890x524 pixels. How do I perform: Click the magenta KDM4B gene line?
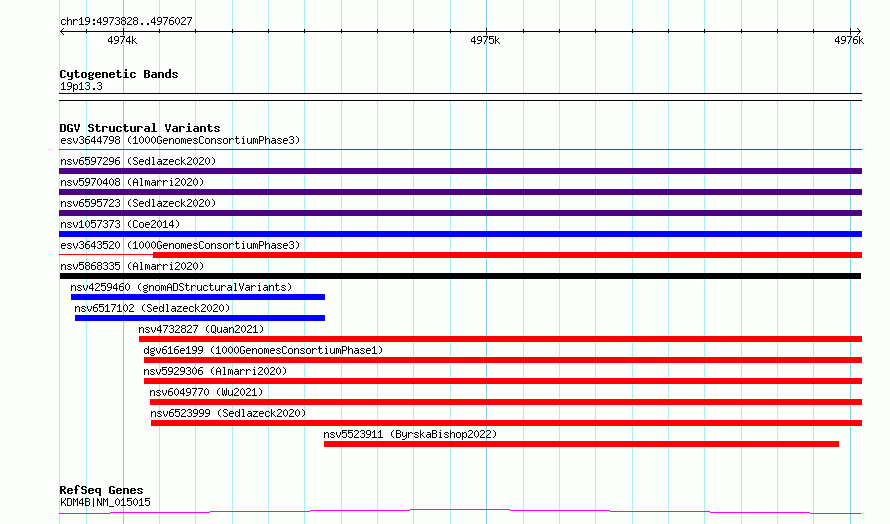click(460, 512)
